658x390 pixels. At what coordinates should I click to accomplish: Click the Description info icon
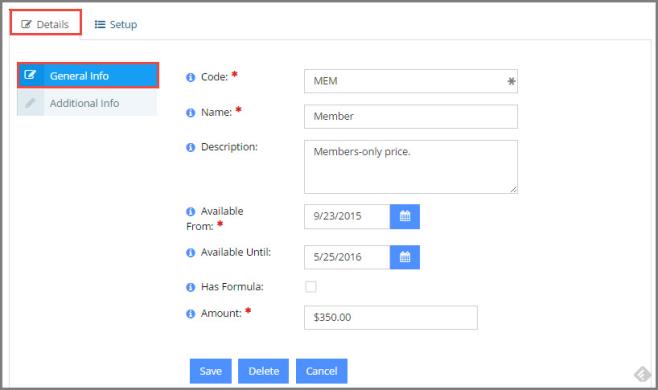(x=191, y=147)
